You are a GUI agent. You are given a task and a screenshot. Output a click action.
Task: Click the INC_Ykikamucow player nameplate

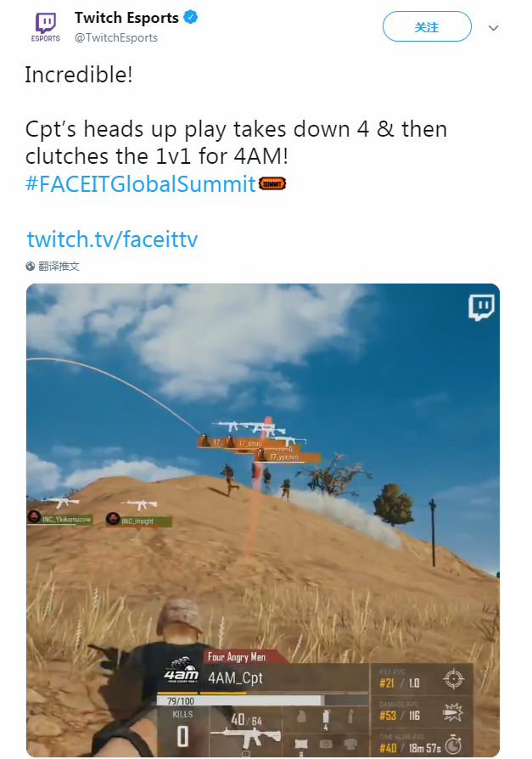tap(59, 519)
